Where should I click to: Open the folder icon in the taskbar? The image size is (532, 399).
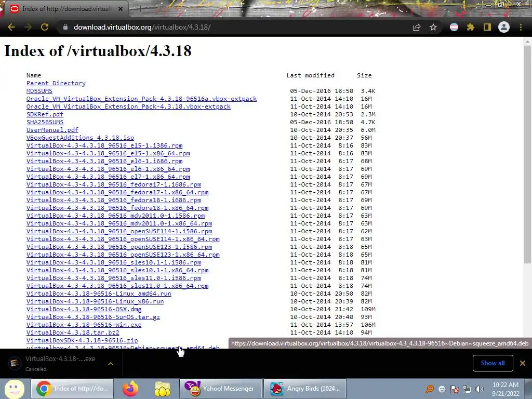[x=162, y=389]
